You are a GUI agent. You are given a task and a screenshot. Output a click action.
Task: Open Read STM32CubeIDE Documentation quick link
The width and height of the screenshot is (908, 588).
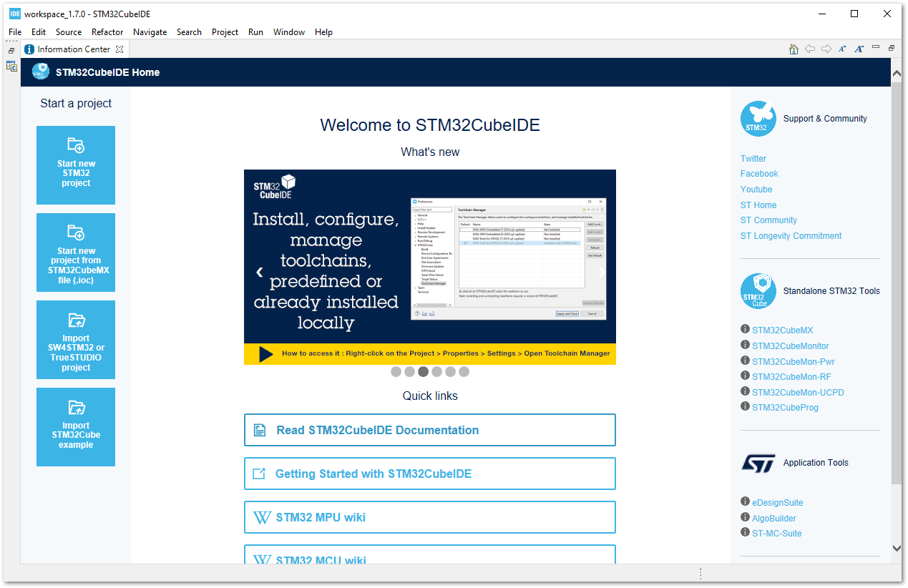430,430
